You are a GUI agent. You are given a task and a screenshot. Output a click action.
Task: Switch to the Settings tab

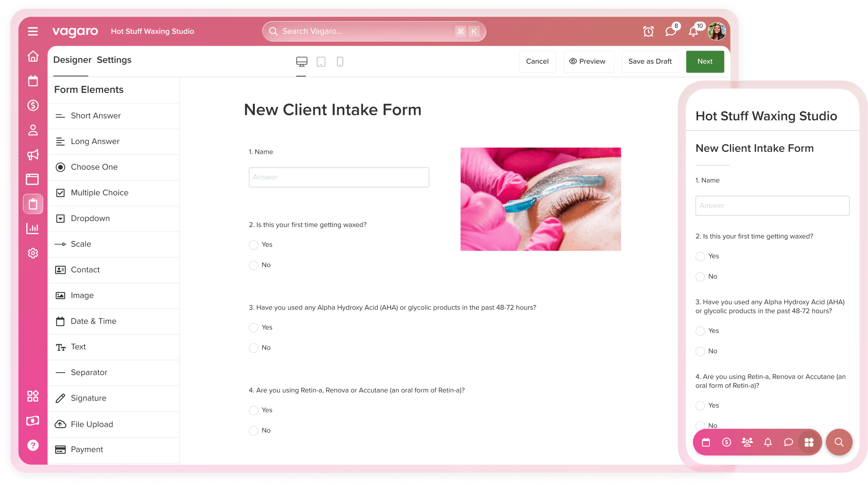click(114, 59)
